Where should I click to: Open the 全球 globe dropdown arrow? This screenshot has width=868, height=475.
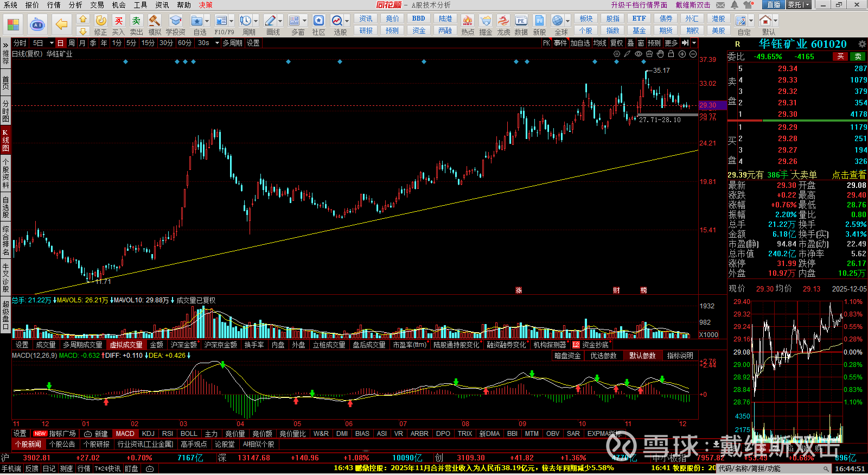point(567,21)
